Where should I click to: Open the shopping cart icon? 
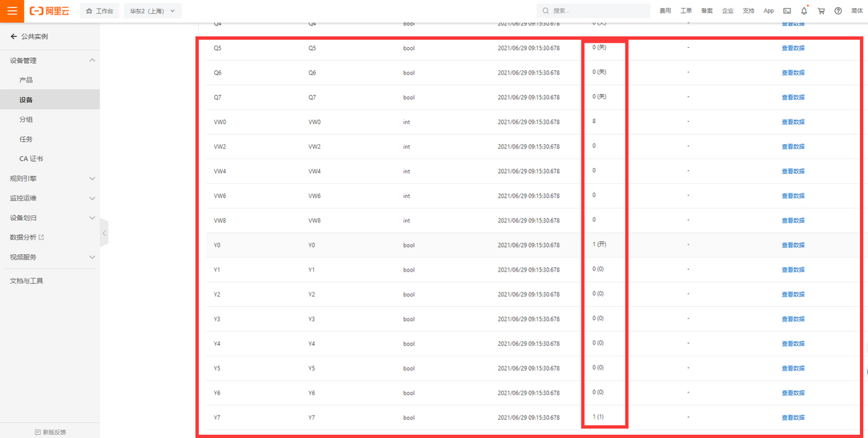821,11
